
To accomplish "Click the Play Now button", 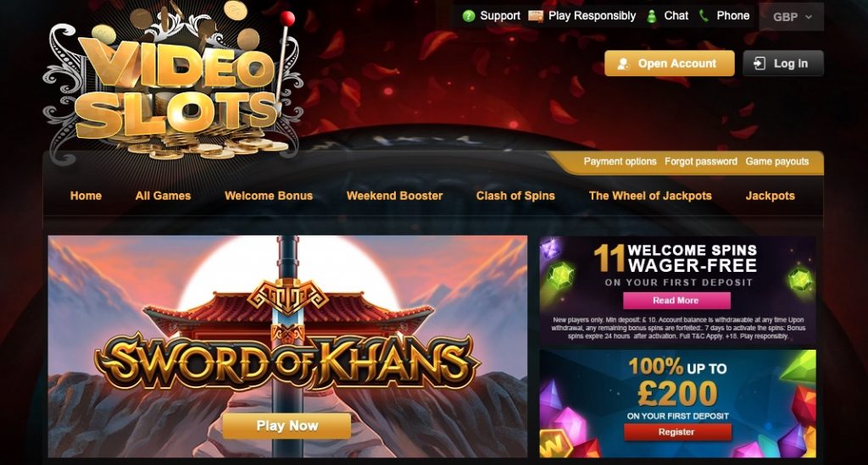I will [287, 425].
